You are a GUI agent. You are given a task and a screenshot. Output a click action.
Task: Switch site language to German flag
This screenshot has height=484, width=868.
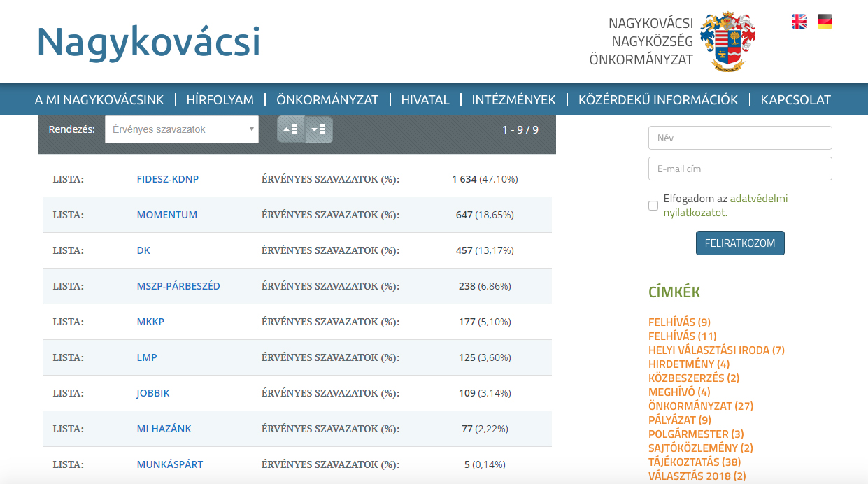pos(825,22)
